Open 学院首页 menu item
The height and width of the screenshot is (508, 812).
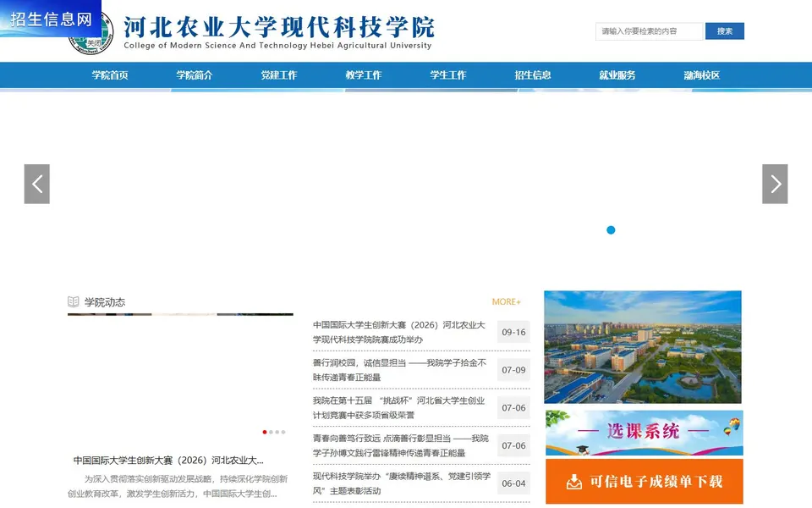pos(110,75)
